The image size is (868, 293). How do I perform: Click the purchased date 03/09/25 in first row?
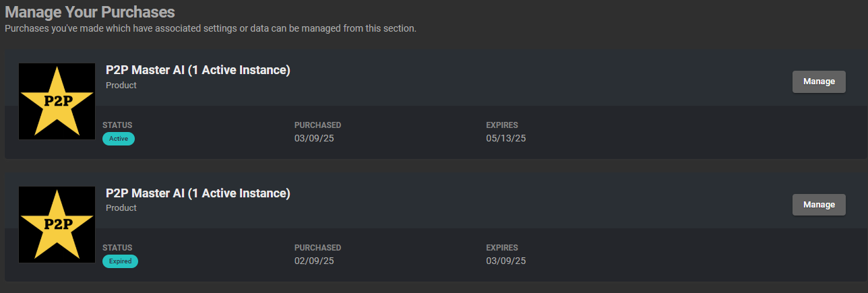click(315, 138)
